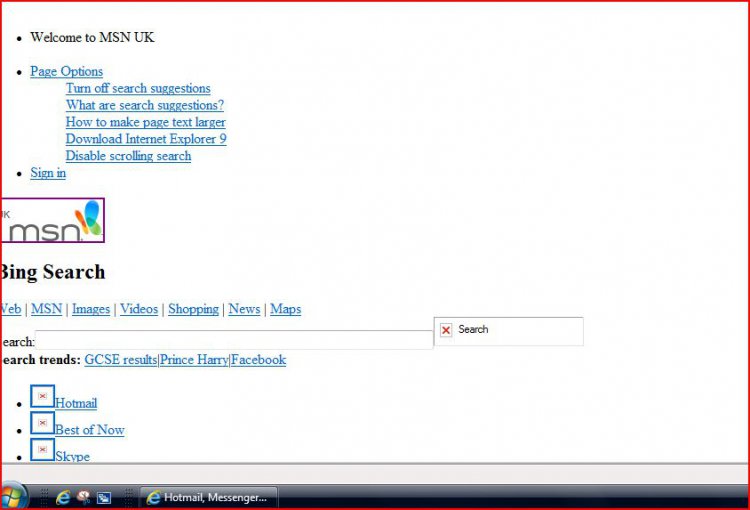The image size is (750, 510).
Task: Select the MSN search scope link
Action: point(47,309)
